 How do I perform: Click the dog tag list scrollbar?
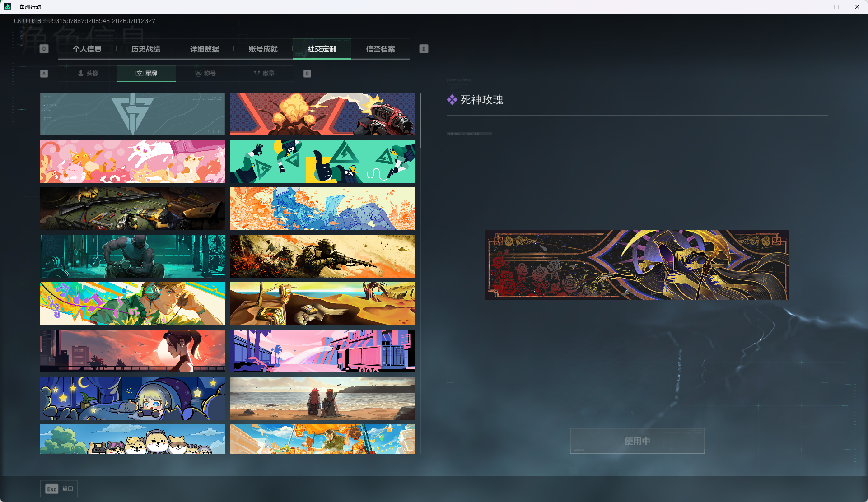(x=420, y=120)
